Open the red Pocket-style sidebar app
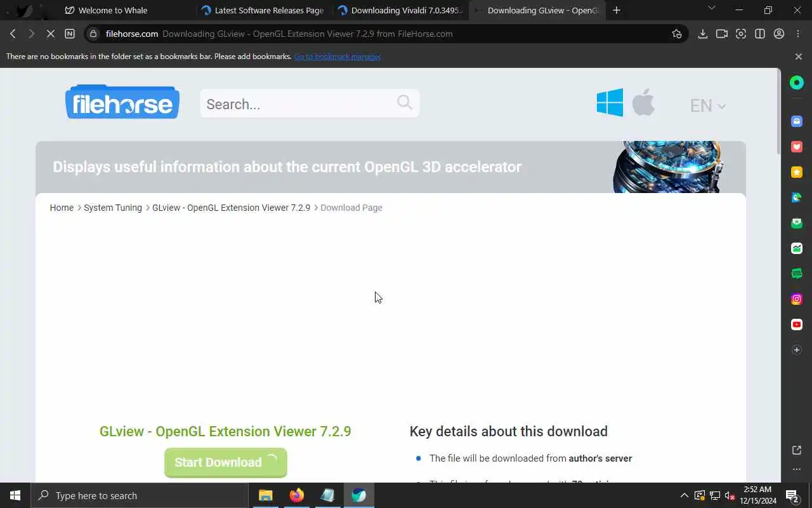The height and width of the screenshot is (508, 812). 797,146
